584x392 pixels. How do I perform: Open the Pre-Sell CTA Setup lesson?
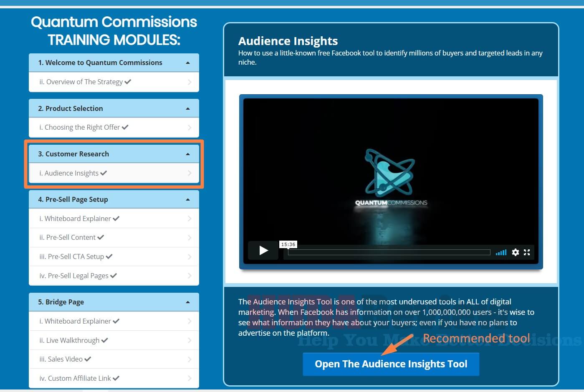114,256
